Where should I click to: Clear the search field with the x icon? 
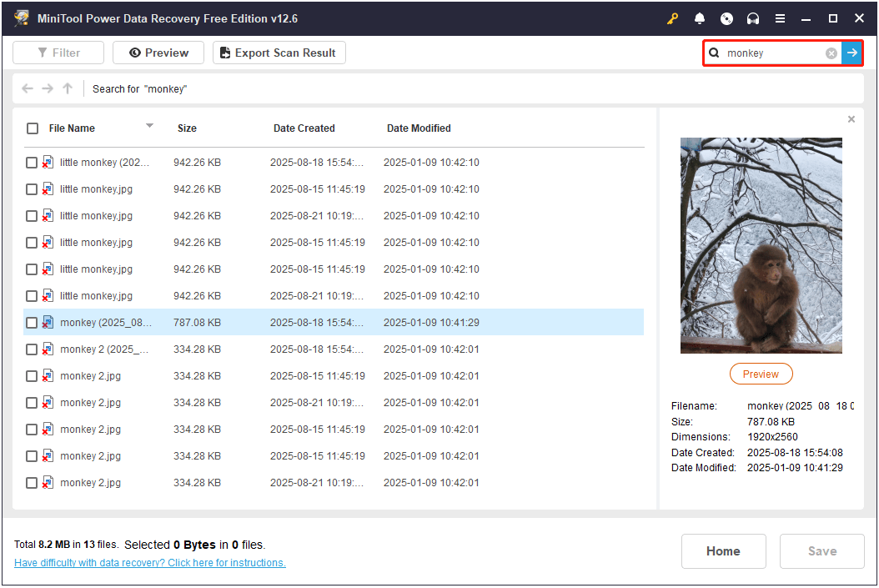831,53
